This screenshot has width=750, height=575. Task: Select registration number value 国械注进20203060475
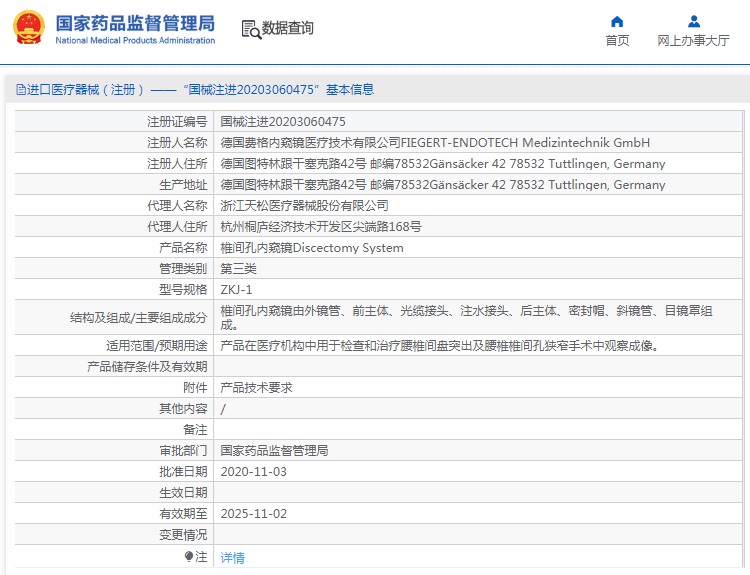(x=283, y=122)
